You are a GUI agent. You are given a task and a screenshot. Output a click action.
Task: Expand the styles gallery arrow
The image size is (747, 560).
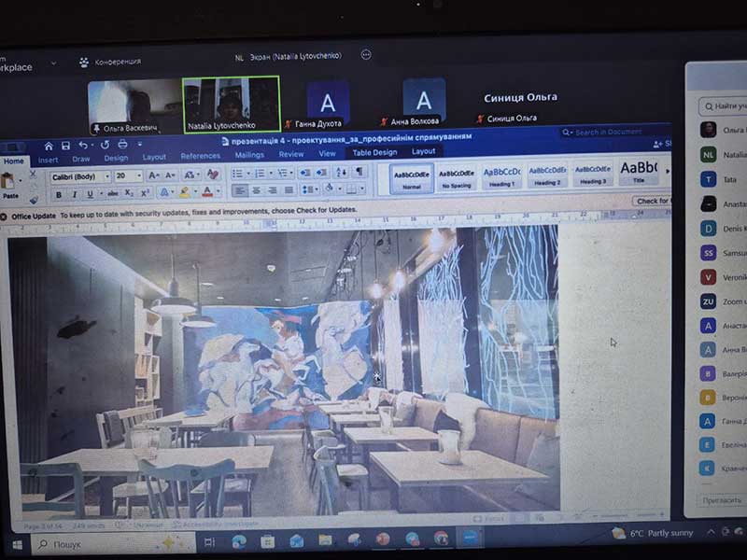click(x=665, y=174)
